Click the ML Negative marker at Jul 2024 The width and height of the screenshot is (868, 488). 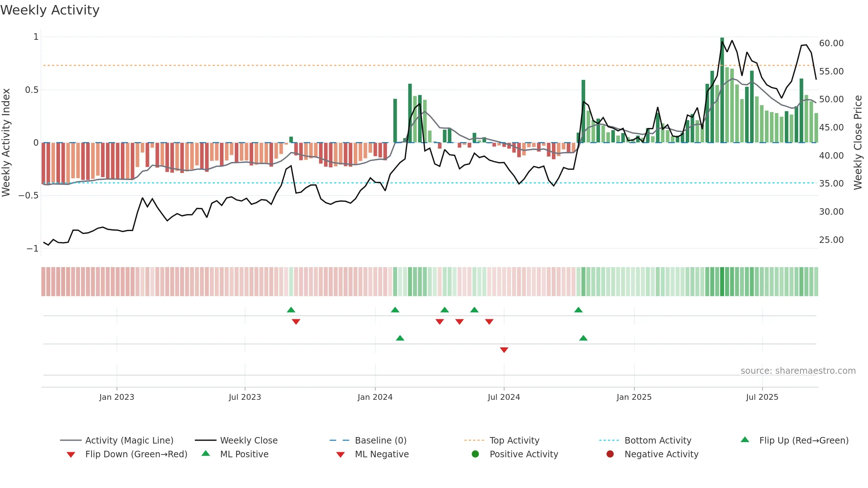(x=504, y=350)
